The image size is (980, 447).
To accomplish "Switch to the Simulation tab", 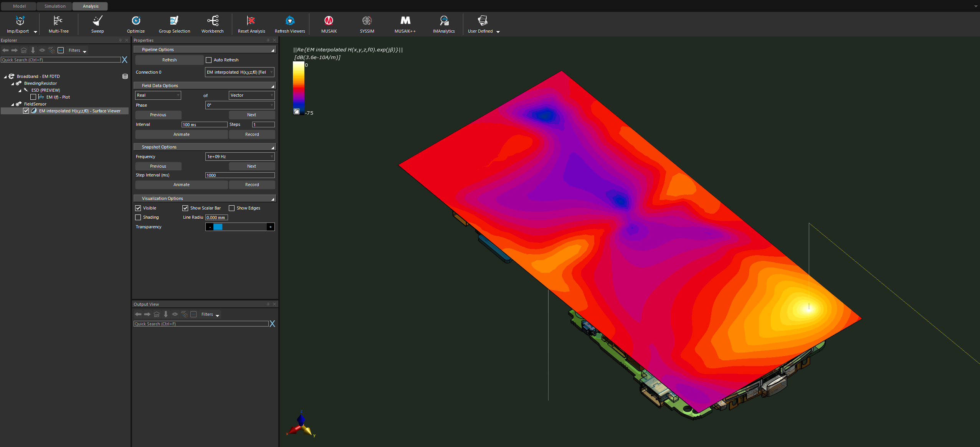I will pos(55,6).
